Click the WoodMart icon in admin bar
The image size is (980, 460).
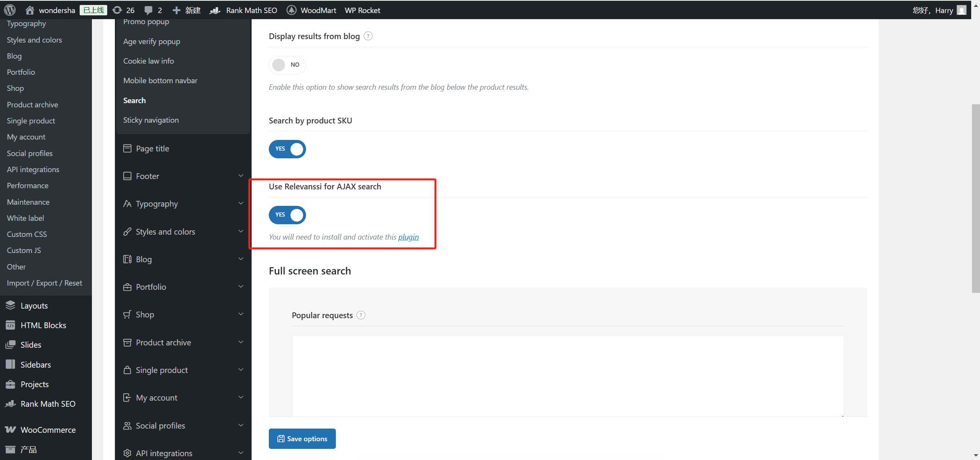[x=291, y=10]
